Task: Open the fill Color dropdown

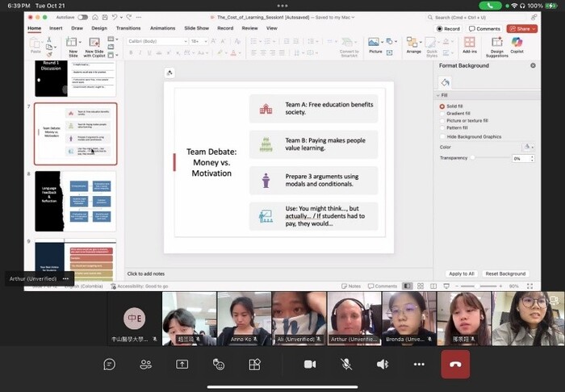Action: point(528,147)
